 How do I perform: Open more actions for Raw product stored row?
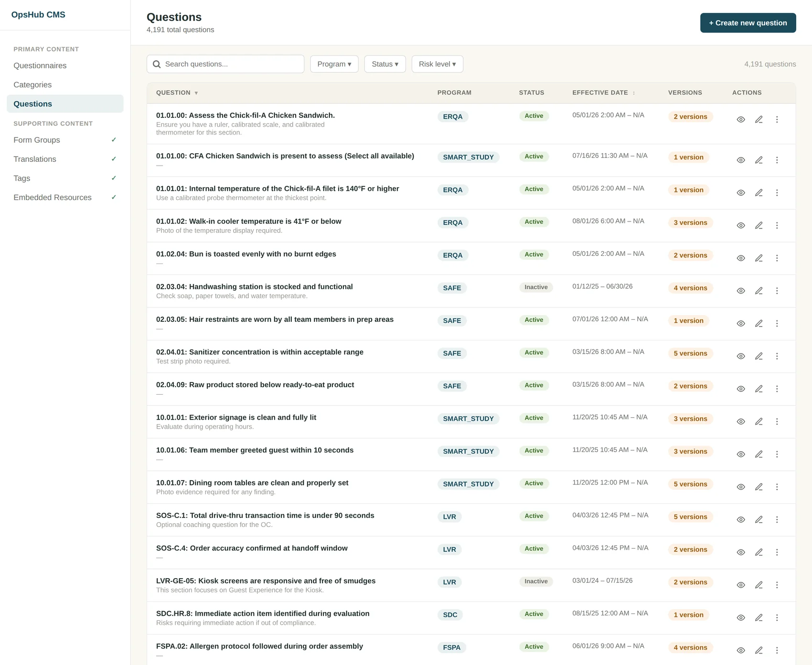[x=777, y=389]
